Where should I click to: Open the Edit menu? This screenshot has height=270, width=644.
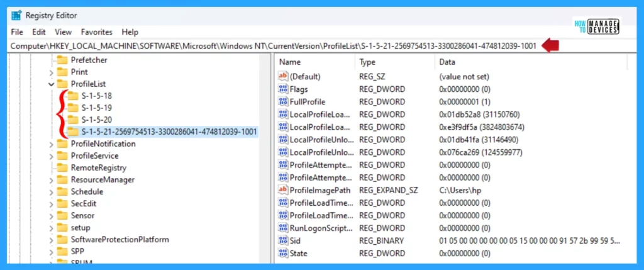pos(39,31)
